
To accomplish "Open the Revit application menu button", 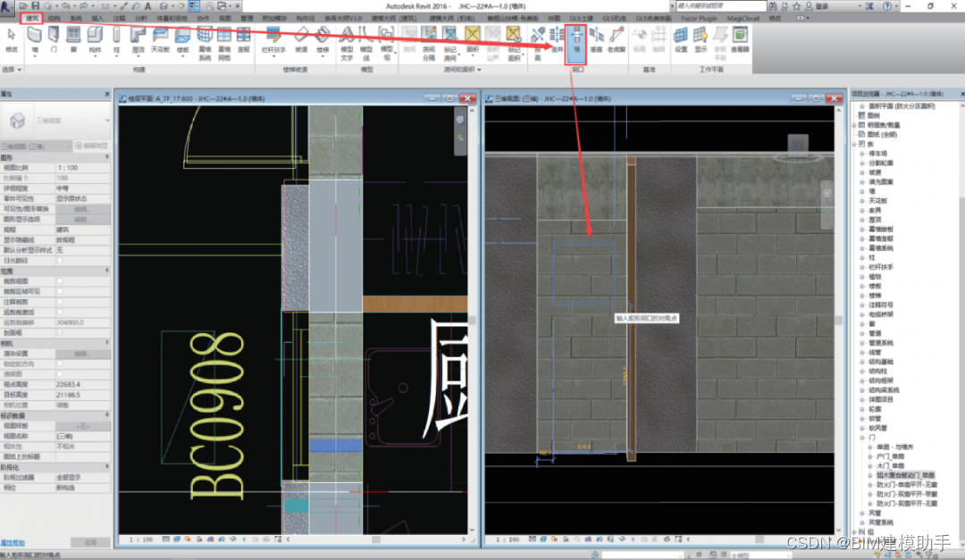I will click(x=7, y=7).
